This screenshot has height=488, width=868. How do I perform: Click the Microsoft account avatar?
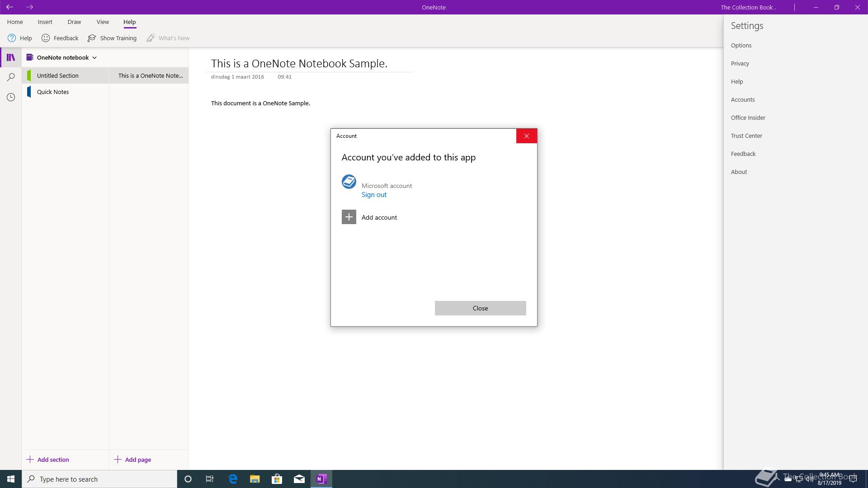pos(349,182)
